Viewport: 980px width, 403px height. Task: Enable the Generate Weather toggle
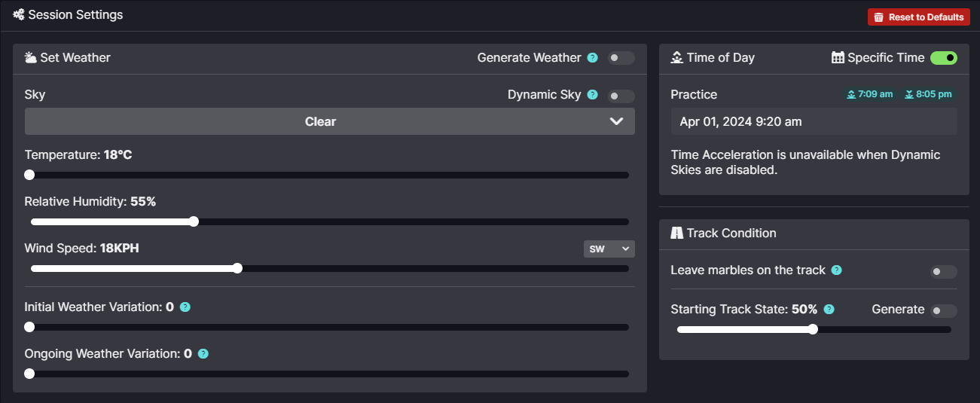621,58
